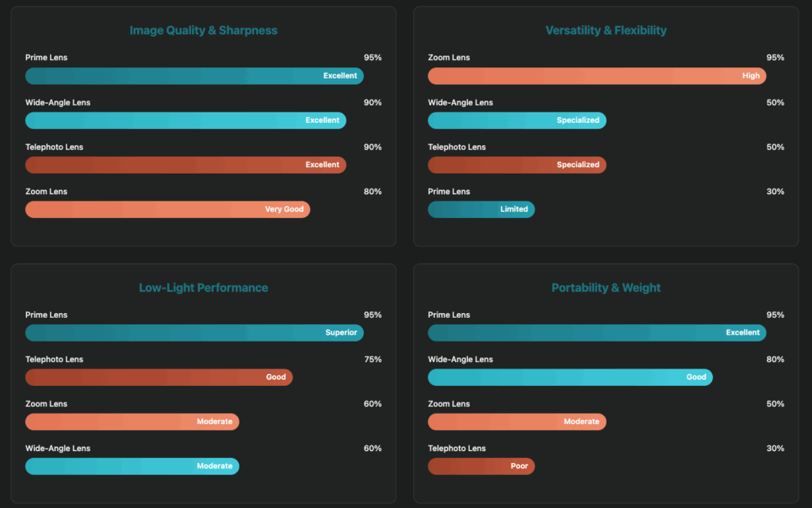The image size is (812, 508).
Task: Click the Zoom Lens 'Very Good' bar
Action: 167,209
